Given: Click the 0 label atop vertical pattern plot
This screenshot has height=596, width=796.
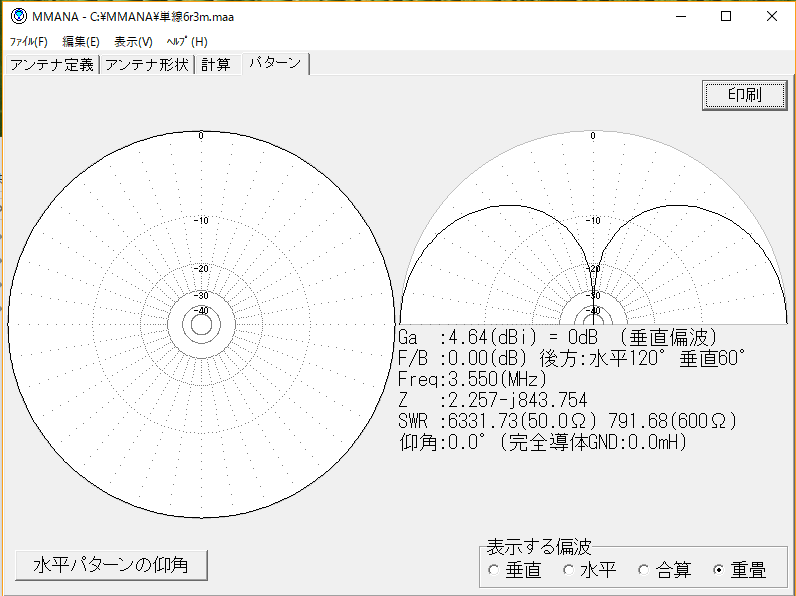Looking at the screenshot, I should tap(592, 136).
